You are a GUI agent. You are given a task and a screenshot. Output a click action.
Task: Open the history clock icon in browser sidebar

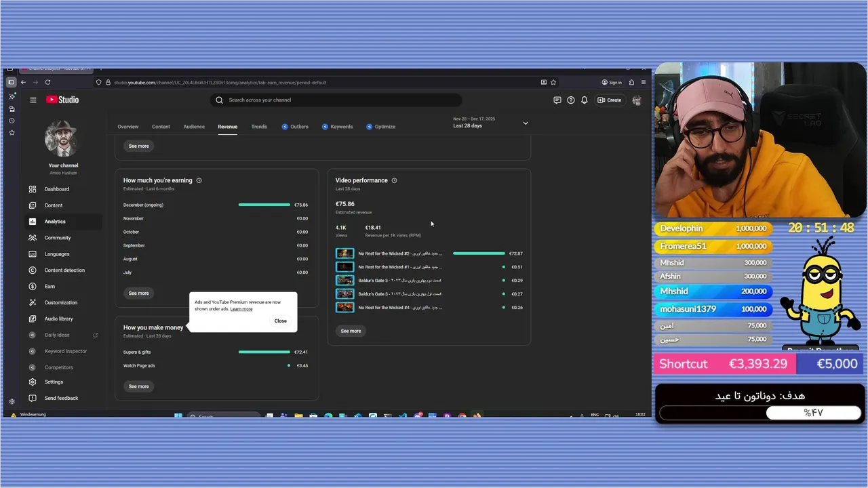point(12,121)
